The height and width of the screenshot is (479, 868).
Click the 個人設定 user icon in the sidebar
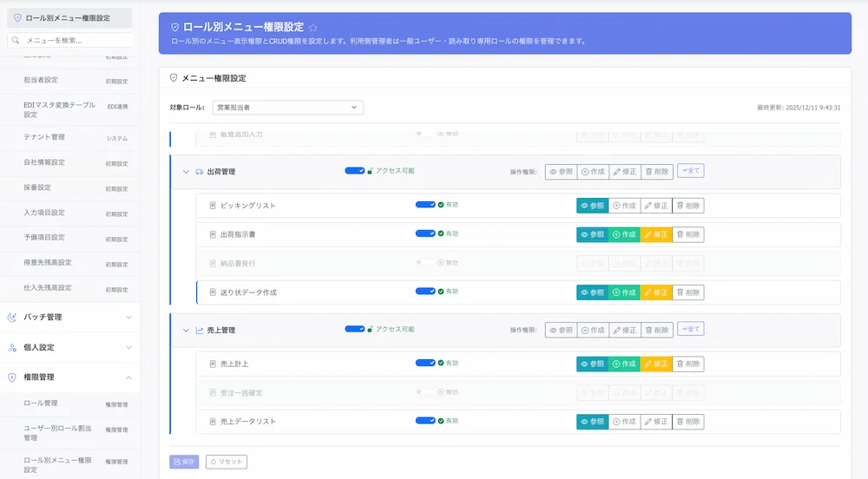(12, 348)
